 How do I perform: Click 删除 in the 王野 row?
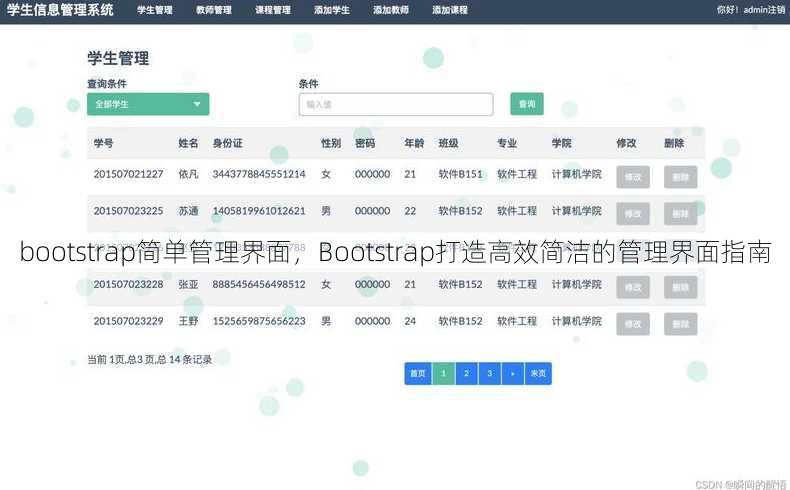680,324
